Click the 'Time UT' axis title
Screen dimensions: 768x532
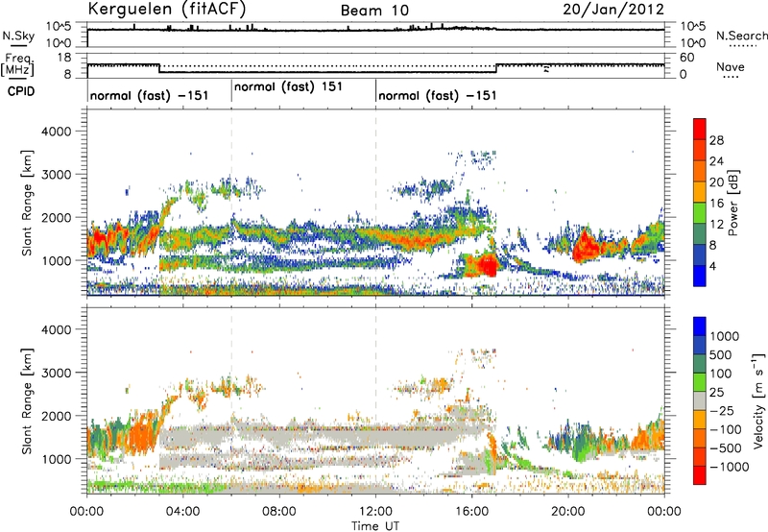point(375,526)
